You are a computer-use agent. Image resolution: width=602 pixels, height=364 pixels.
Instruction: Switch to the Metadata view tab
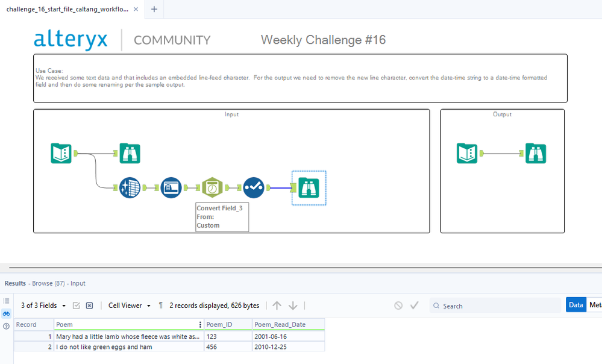tap(595, 305)
